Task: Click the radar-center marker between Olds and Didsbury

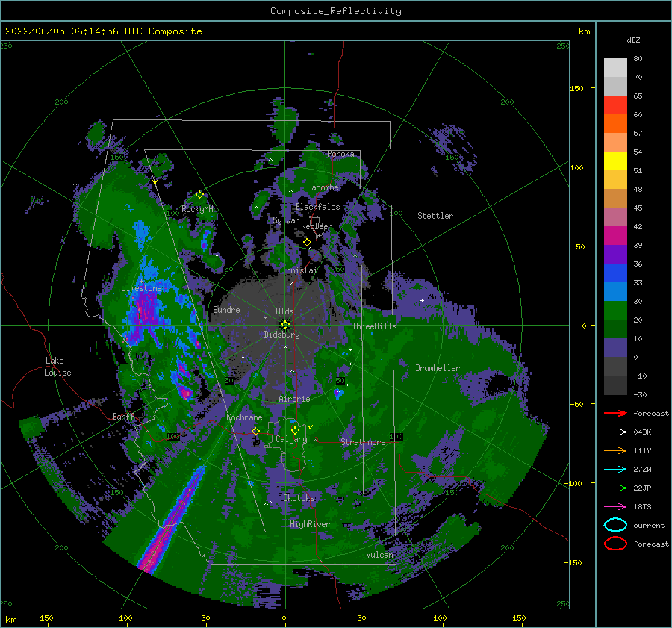Action: tap(285, 325)
